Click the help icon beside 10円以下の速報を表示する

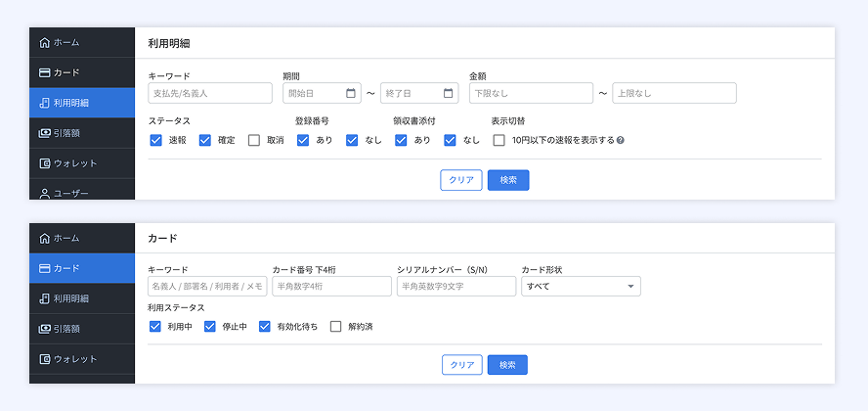(x=621, y=141)
